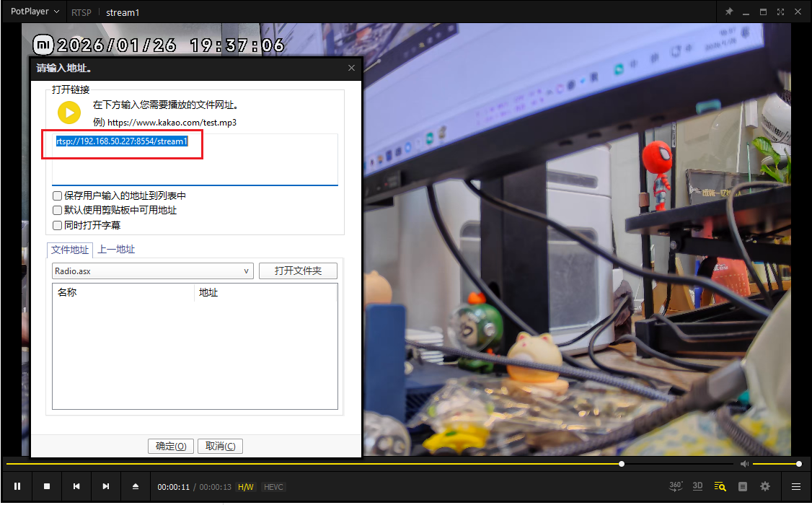Expand the Radio.asx dropdown list
The image size is (812, 505).
[x=246, y=271]
